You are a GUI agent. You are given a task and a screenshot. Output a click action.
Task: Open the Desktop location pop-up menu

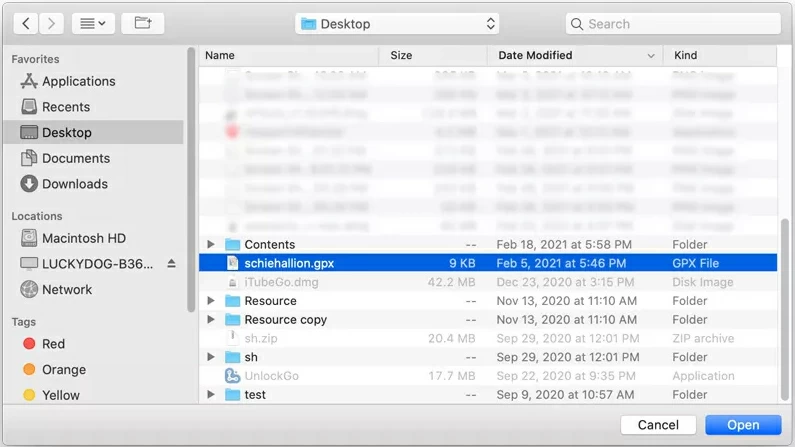tap(397, 23)
